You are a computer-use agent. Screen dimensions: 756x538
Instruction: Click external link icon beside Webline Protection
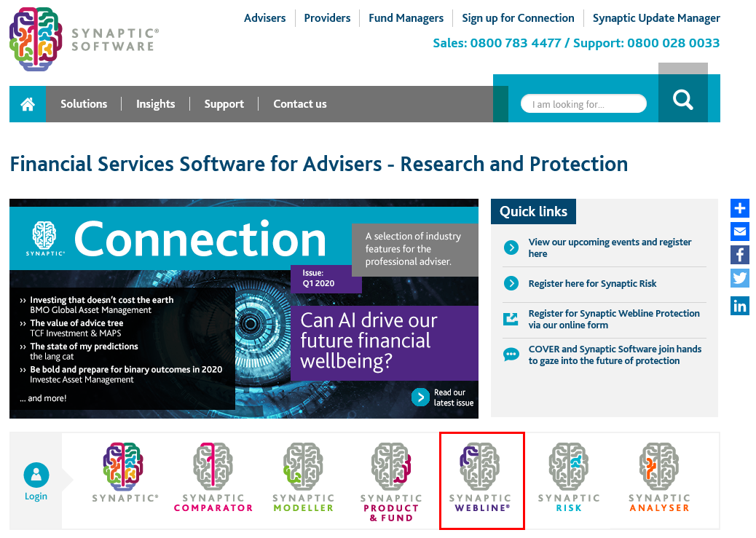(511, 319)
